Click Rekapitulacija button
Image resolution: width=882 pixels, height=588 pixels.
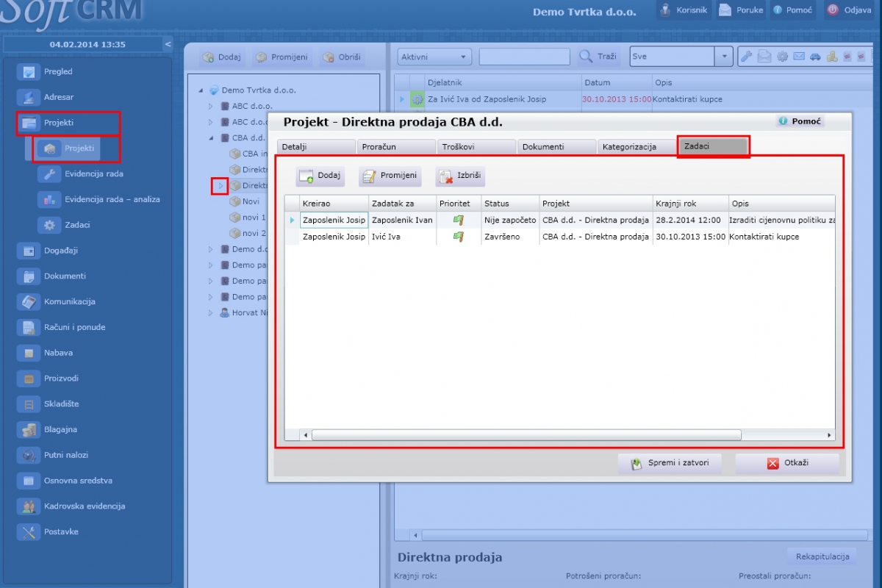coord(822,556)
